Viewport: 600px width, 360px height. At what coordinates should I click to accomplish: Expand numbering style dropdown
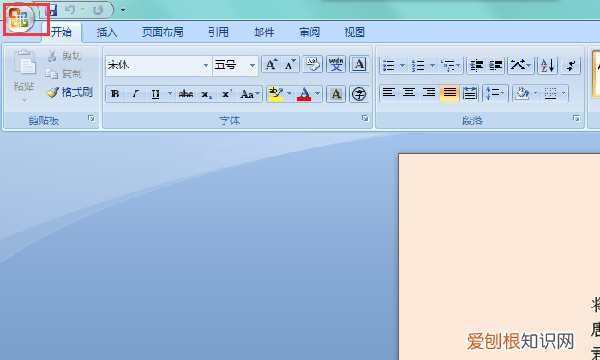point(432,65)
